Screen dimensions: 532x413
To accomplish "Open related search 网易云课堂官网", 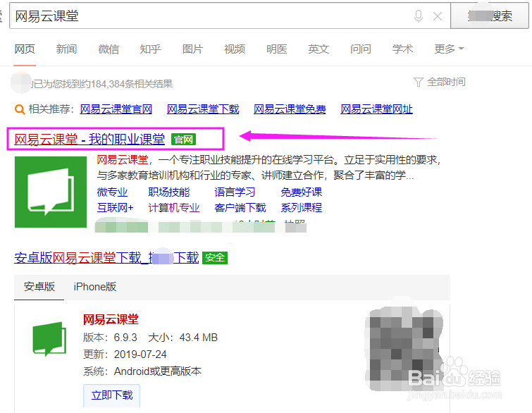I will point(116,109).
